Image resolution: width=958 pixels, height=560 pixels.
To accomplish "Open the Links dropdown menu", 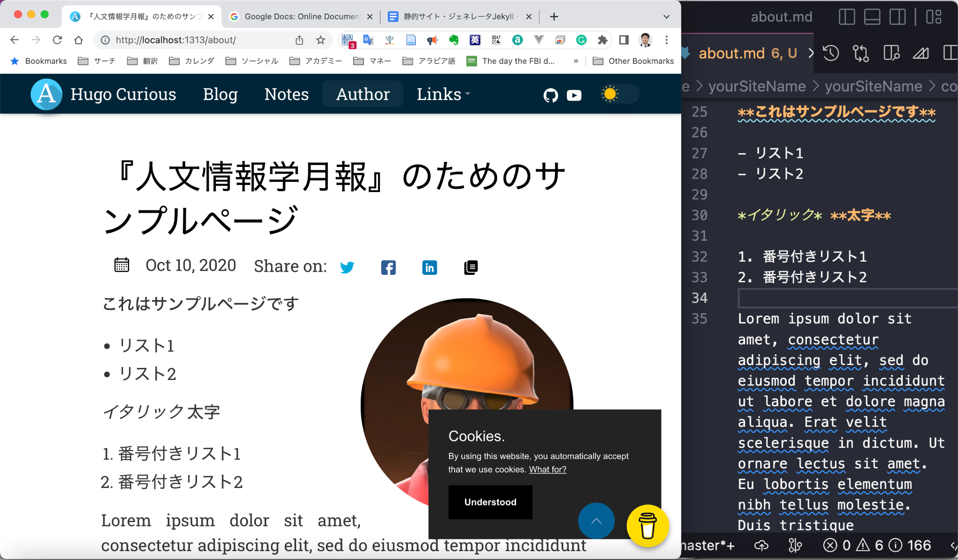I will click(x=443, y=94).
